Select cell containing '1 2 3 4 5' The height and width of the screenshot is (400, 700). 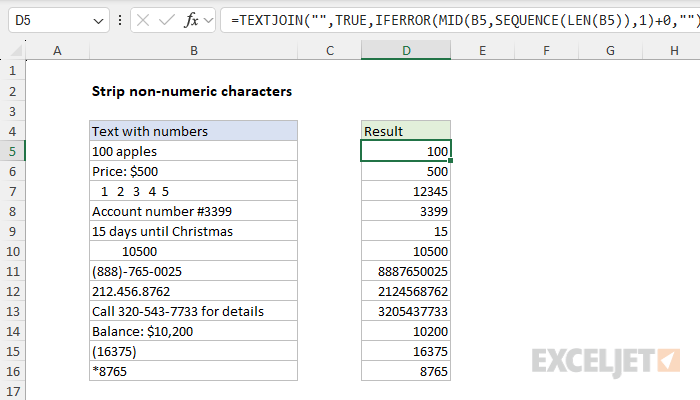[x=193, y=192]
